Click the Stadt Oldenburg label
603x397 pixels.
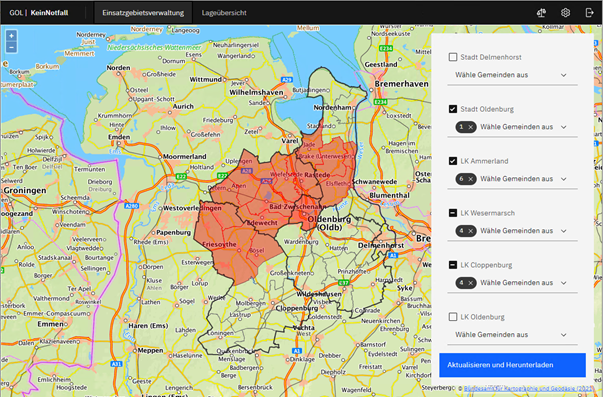point(487,109)
